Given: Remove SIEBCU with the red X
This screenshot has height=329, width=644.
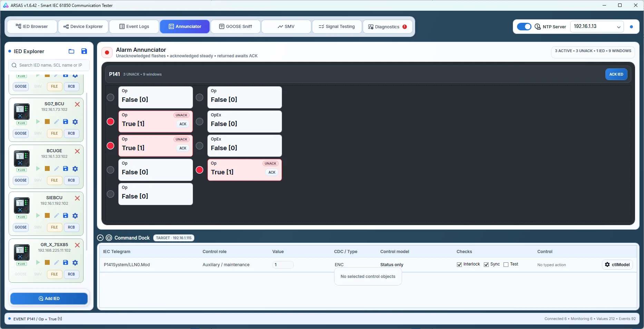Looking at the screenshot, I should pyautogui.click(x=77, y=198).
